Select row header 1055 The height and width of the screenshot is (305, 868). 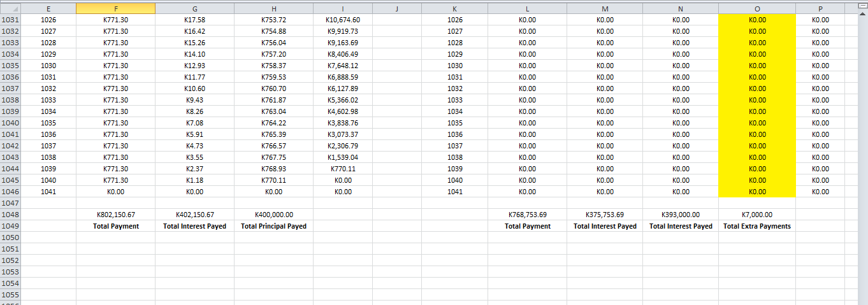[11, 295]
